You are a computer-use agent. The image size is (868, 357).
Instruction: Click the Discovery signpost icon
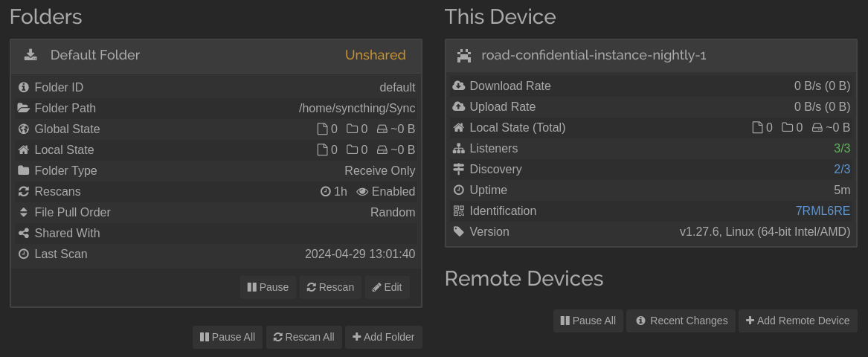point(458,170)
